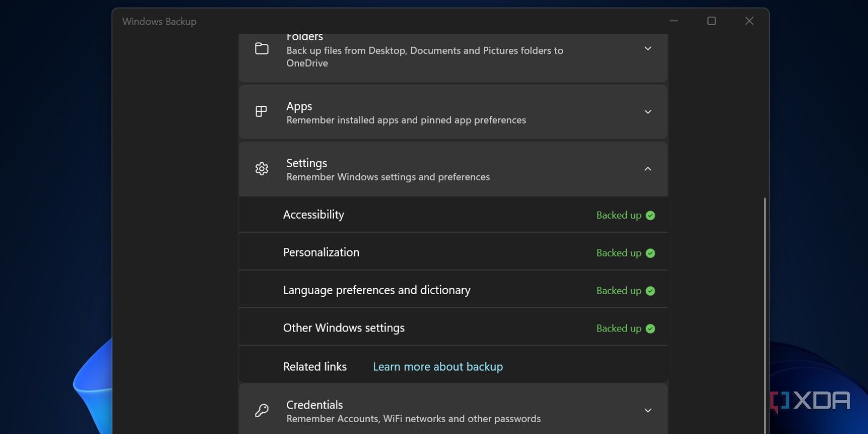Viewport: 868px width, 434px height.
Task: Expand the Credentials section chevron
Action: click(648, 411)
